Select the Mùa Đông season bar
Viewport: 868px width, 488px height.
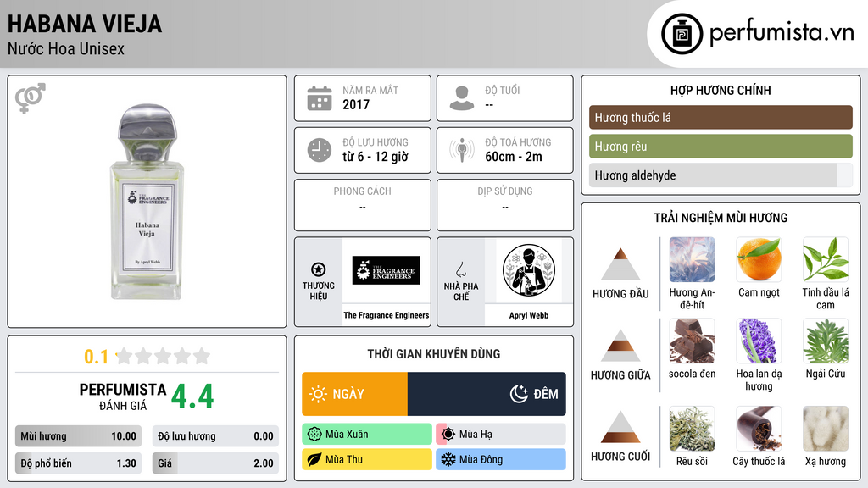(x=501, y=459)
